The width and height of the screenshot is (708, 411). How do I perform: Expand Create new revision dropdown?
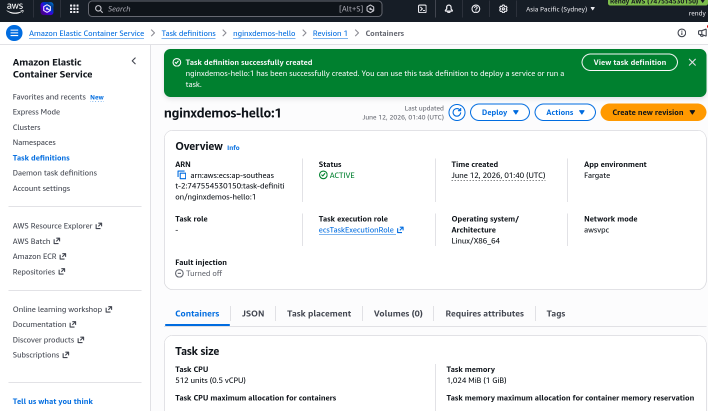pyautogui.click(x=653, y=112)
